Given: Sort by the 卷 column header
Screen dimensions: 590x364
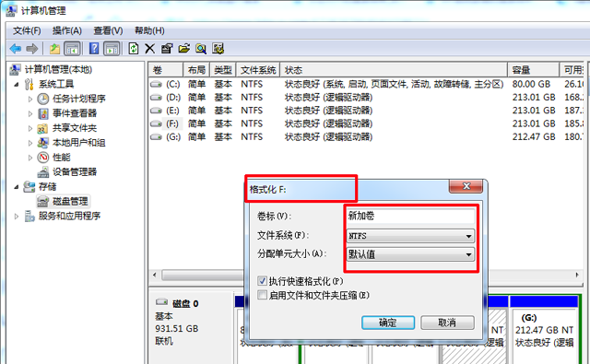Looking at the screenshot, I should click(x=166, y=70).
